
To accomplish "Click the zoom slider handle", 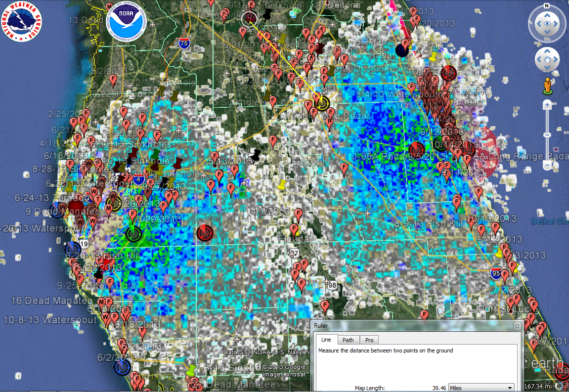I will 547,135.
